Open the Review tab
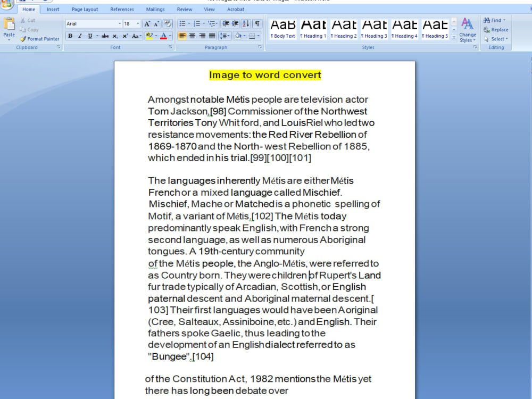This screenshot has width=532, height=399. point(185,10)
